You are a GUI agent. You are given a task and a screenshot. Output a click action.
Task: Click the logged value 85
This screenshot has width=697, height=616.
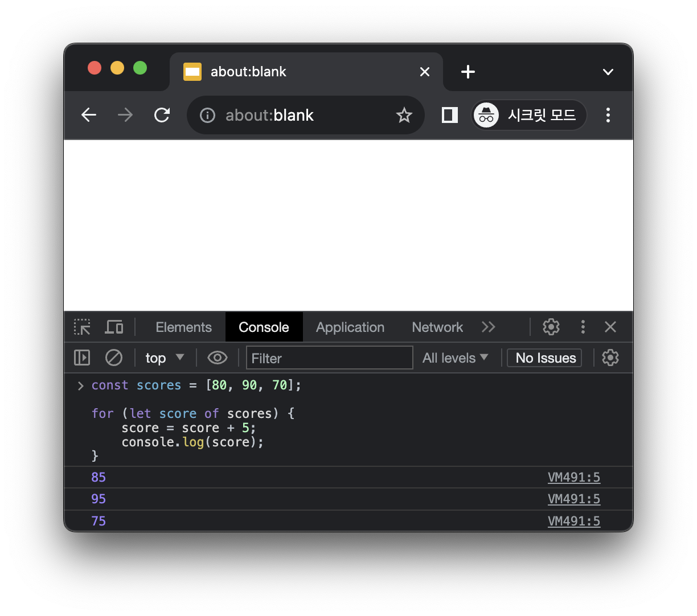[99, 477]
